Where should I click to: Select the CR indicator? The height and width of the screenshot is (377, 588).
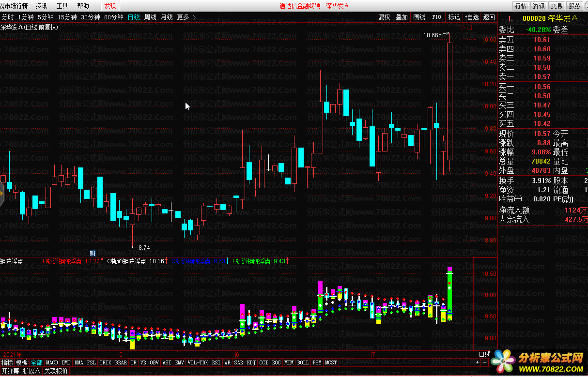tap(134, 362)
